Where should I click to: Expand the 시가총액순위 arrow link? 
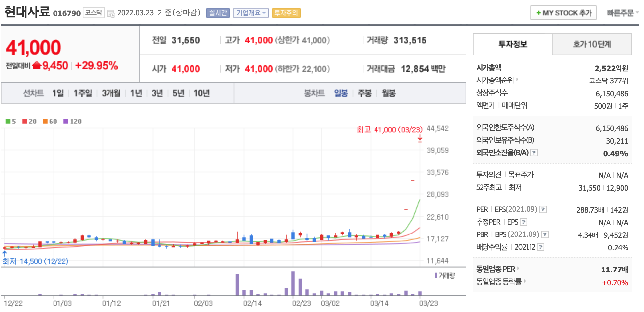(517, 80)
